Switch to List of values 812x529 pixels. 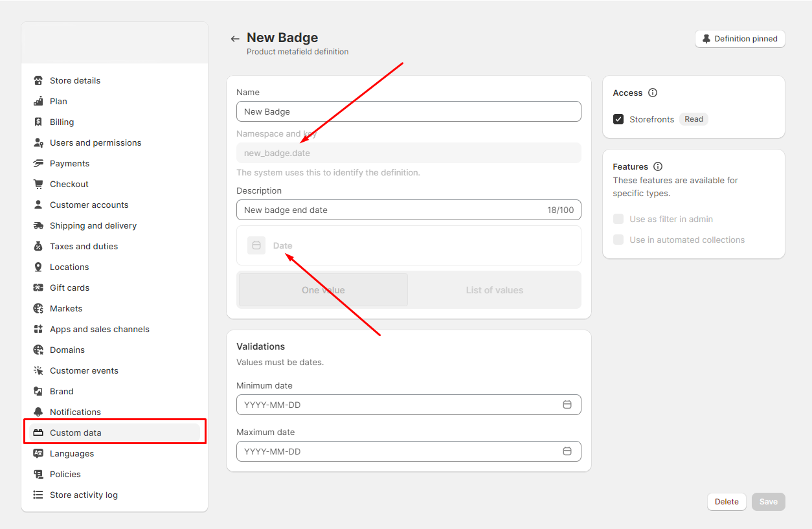point(494,290)
